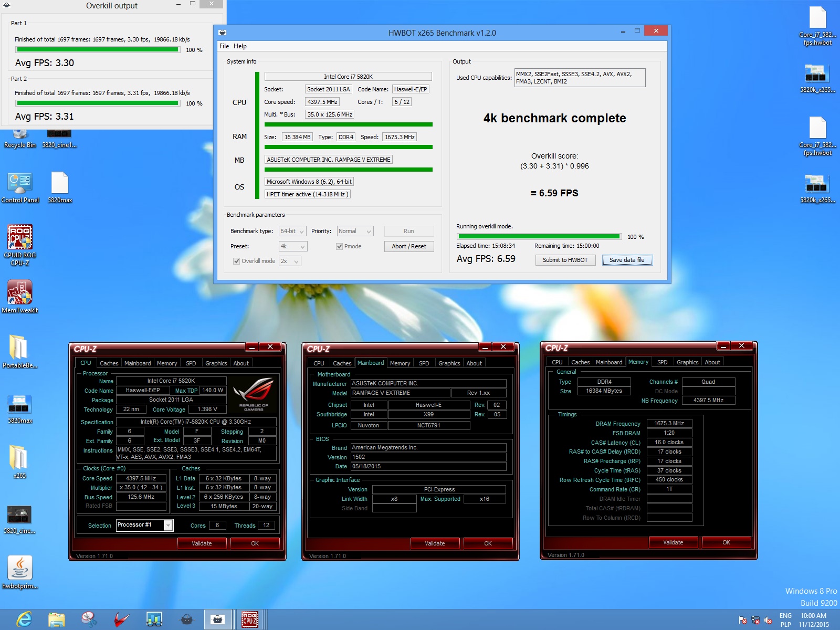Switch to Memory tab in middle CPU-Z window
Image resolution: width=840 pixels, height=630 pixels.
(x=400, y=363)
